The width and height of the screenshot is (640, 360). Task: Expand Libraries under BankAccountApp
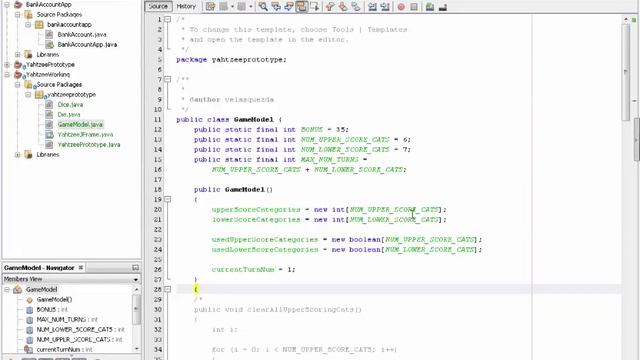point(18,55)
